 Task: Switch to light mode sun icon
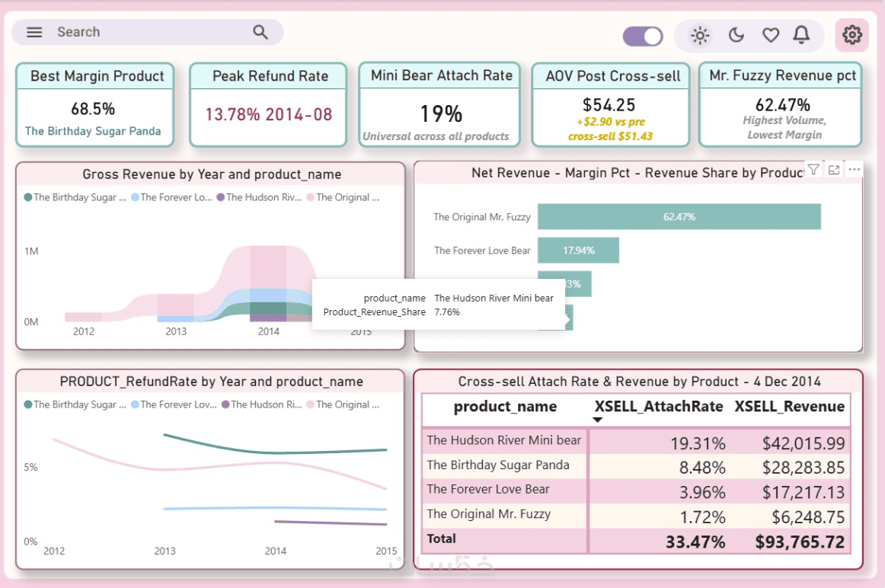700,36
